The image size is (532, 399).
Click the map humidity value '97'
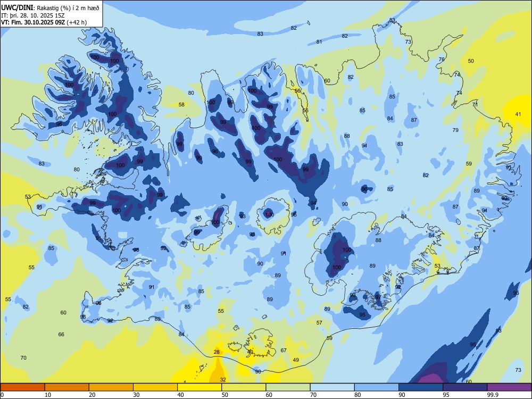pos(378,297)
